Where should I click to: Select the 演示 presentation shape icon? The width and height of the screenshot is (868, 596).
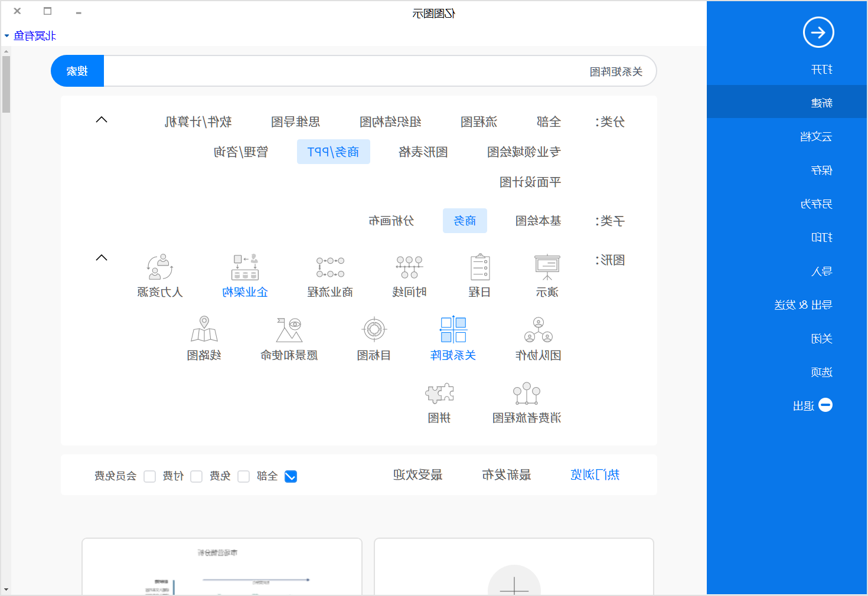coord(547,267)
